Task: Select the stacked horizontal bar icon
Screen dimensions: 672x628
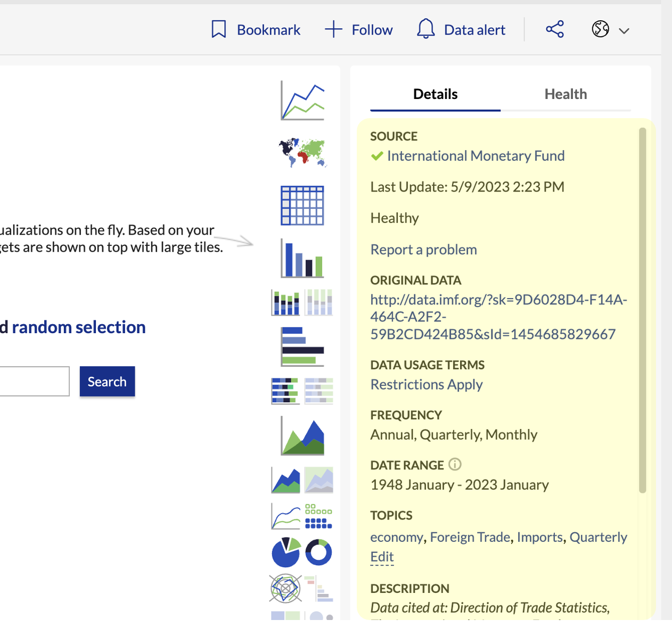Action: click(286, 391)
